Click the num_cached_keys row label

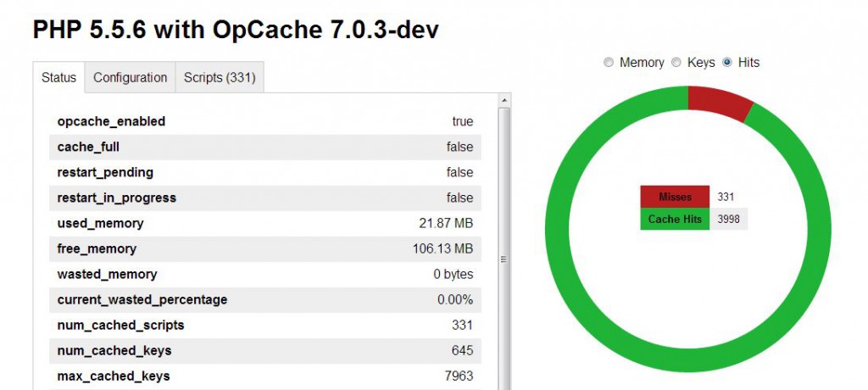click(114, 351)
